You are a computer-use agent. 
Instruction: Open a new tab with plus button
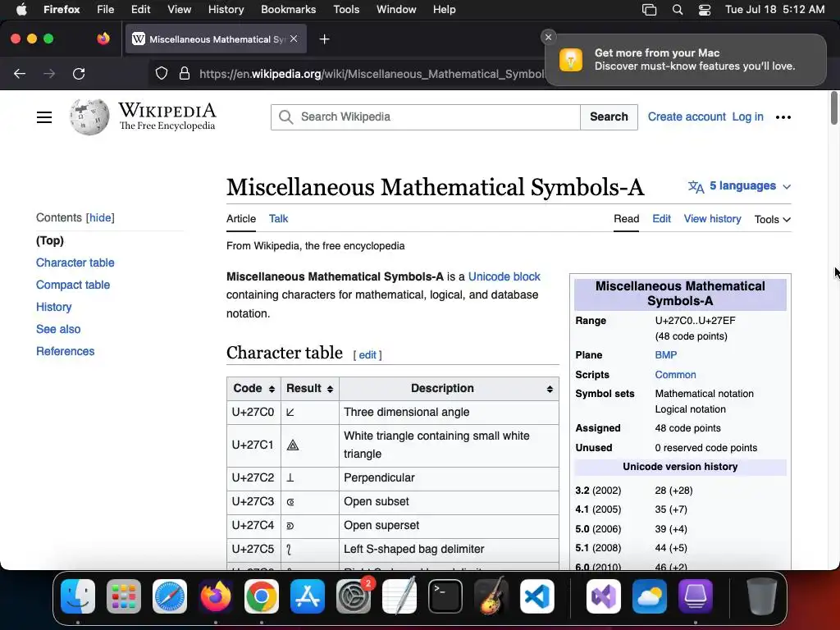click(x=324, y=39)
